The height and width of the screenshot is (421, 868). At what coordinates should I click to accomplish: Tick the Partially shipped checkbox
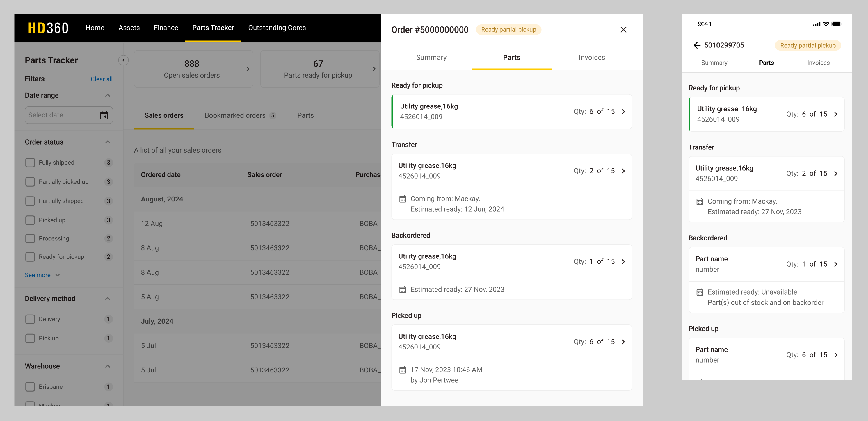tap(30, 201)
